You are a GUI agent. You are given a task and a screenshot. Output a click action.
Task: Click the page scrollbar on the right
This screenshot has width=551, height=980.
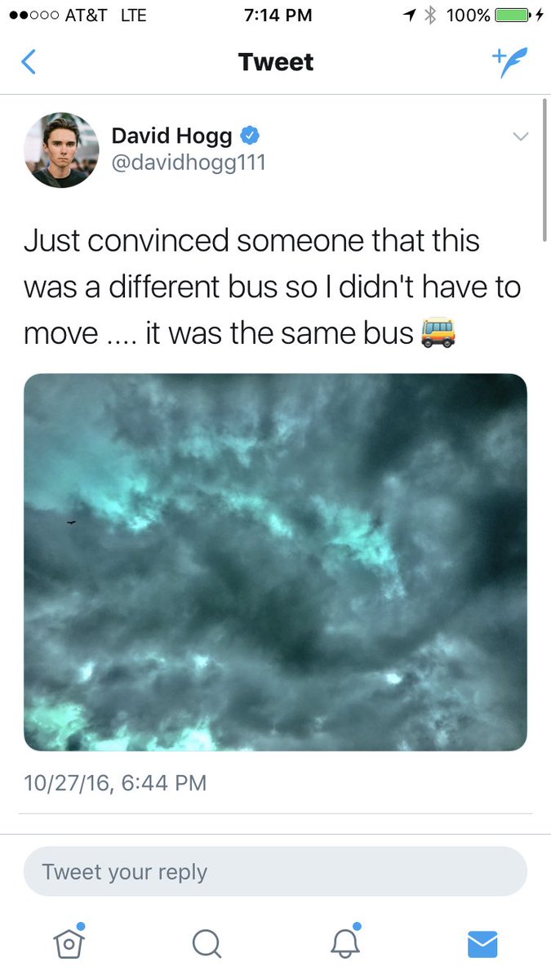click(x=544, y=170)
